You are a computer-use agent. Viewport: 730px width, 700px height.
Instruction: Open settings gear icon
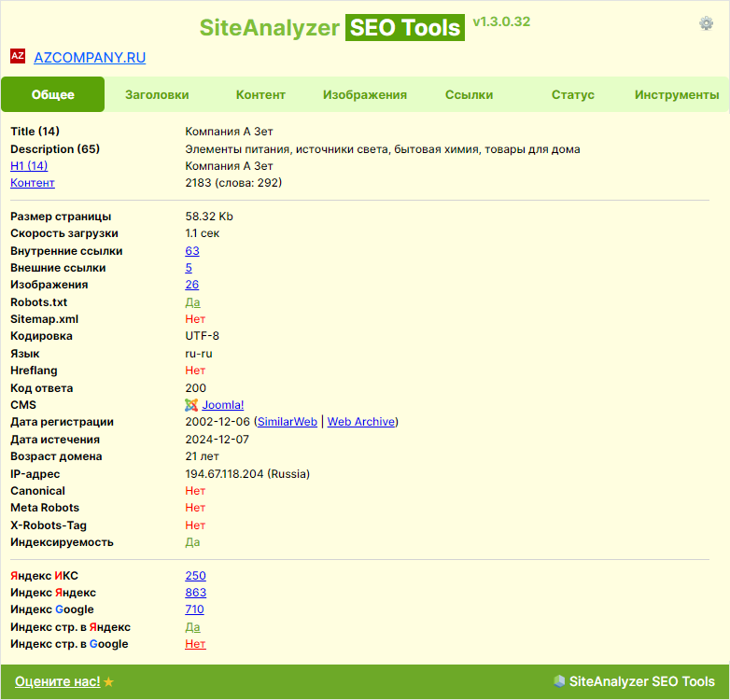(x=706, y=22)
